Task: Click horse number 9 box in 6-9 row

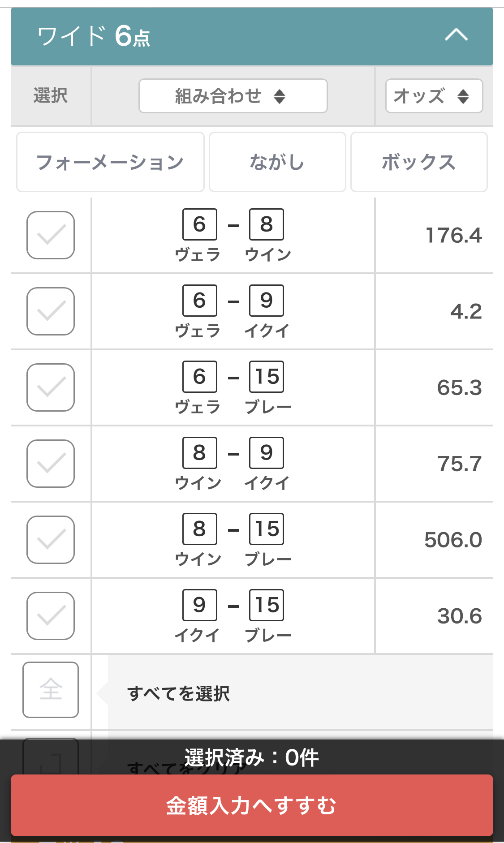Action: click(x=267, y=300)
